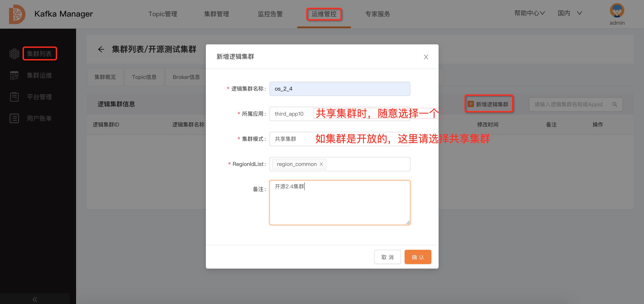Open the Topic信息 tab
Screen dimensions: 644x304
(x=144, y=77)
